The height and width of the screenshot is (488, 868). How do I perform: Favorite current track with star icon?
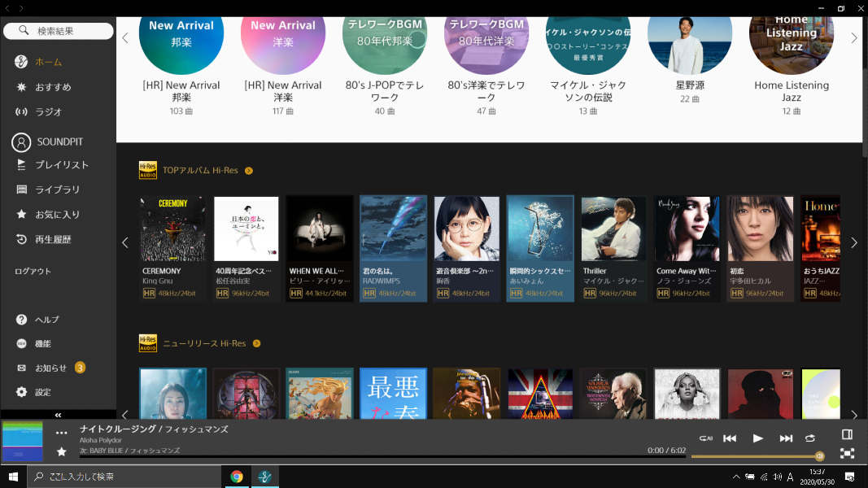[62, 452]
